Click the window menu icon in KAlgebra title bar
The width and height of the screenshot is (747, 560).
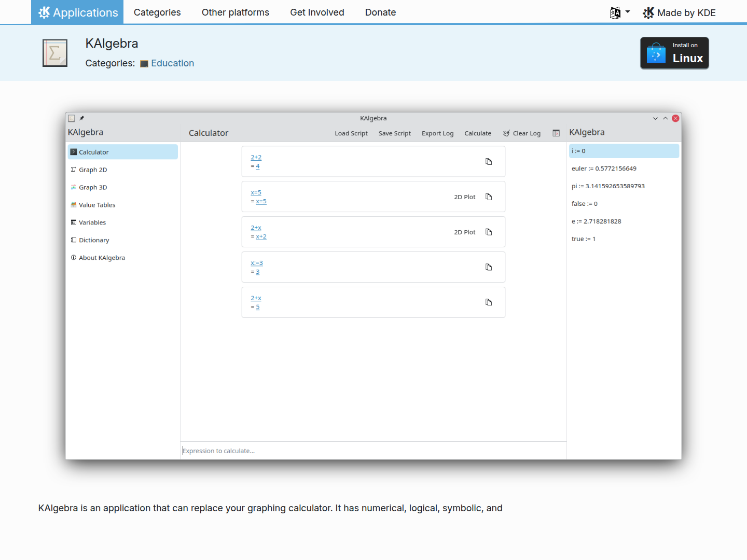tap(72, 118)
